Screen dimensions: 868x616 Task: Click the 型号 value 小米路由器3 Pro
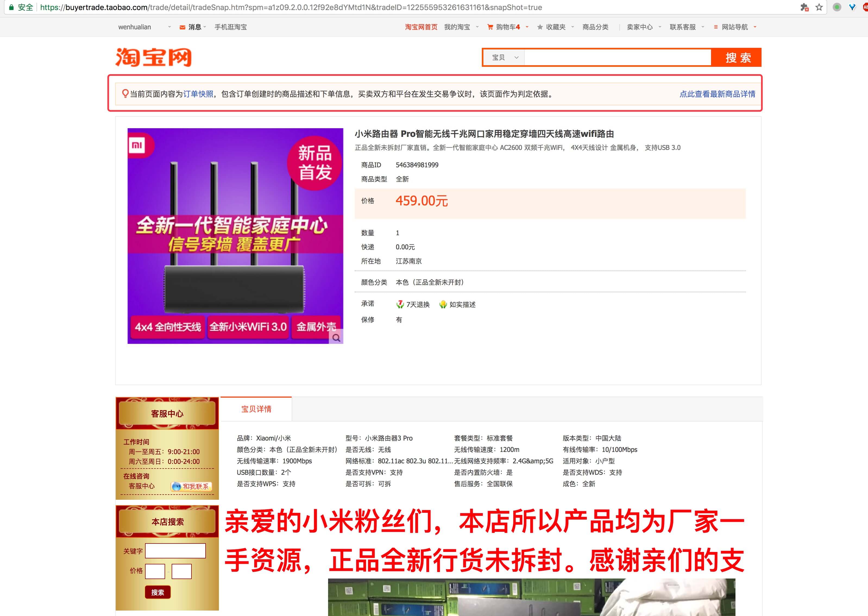pyautogui.click(x=389, y=438)
